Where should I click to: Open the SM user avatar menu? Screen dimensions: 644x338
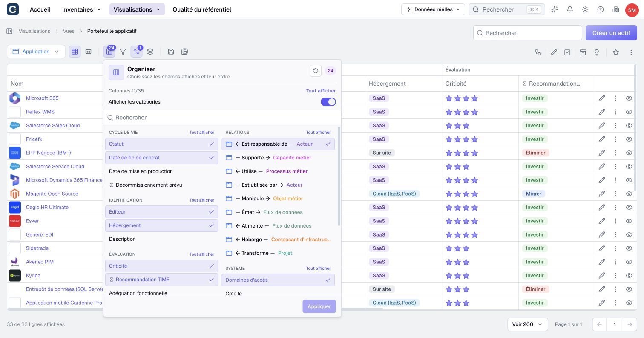pos(632,9)
